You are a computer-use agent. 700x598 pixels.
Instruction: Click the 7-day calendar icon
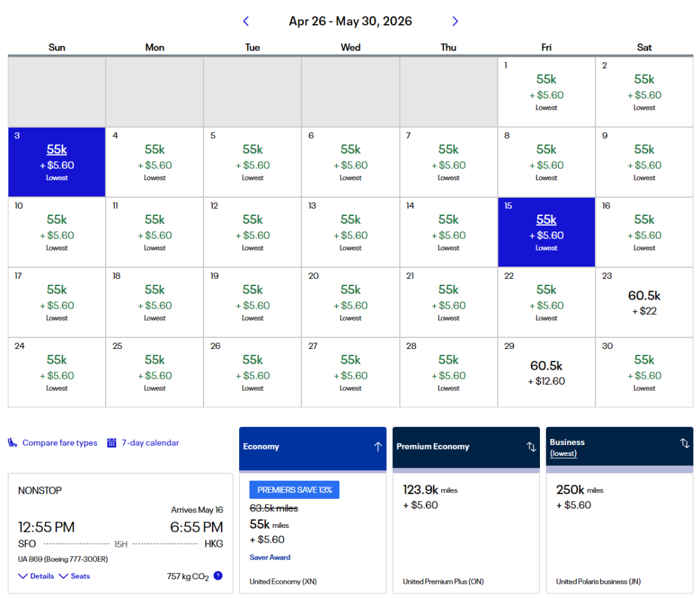tap(111, 443)
